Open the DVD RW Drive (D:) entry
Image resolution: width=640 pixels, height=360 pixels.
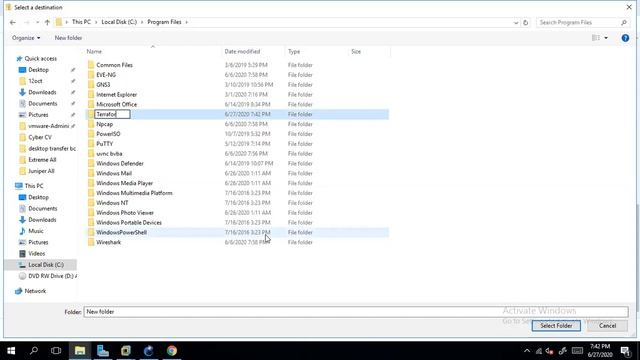pyautogui.click(x=52, y=276)
